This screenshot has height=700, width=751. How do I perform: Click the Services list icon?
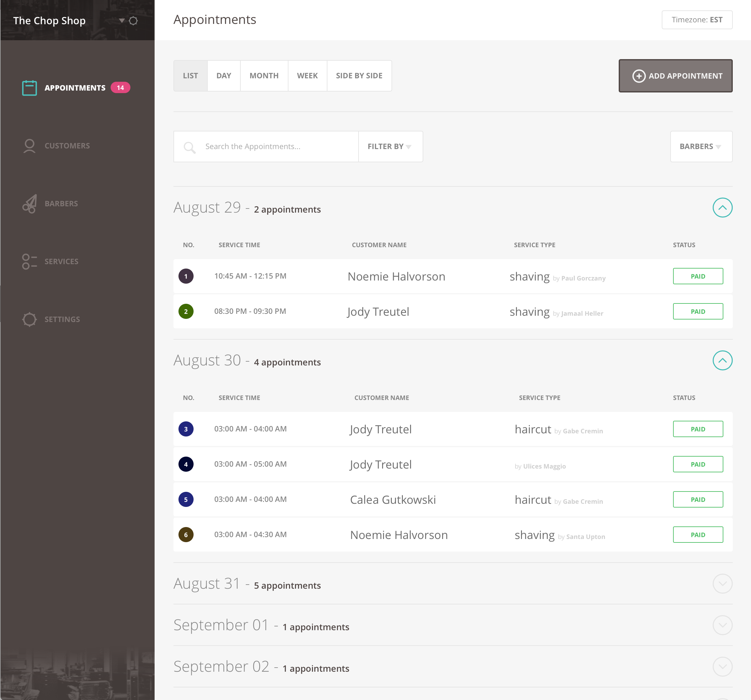click(x=29, y=262)
